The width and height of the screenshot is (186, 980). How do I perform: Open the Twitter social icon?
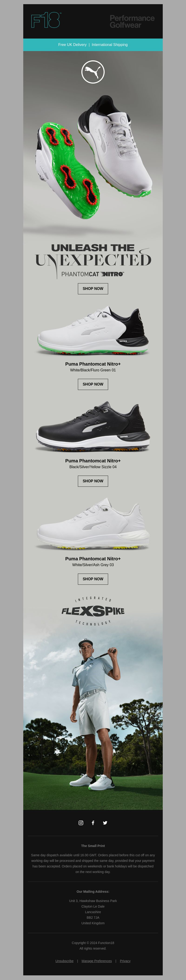105,823
